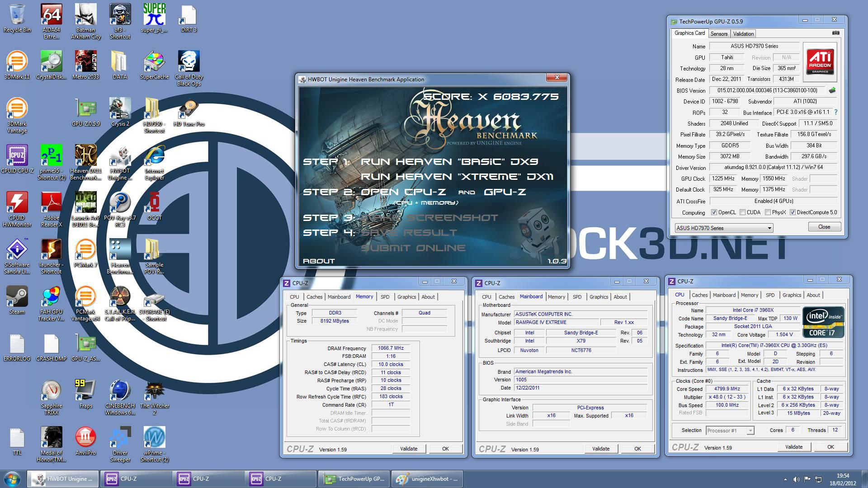Click Close button in GPU-Z
The image size is (868, 488).
tap(824, 227)
